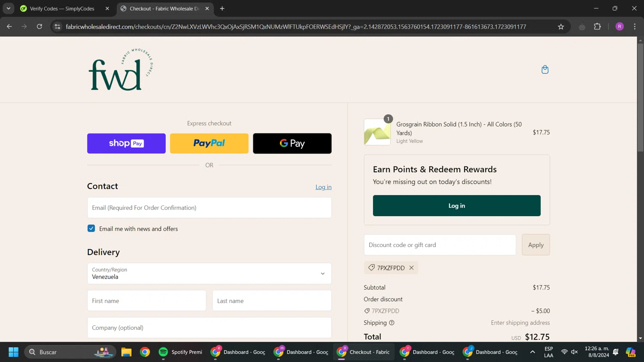Focus the Discount code or gift card field

pyautogui.click(x=440, y=245)
